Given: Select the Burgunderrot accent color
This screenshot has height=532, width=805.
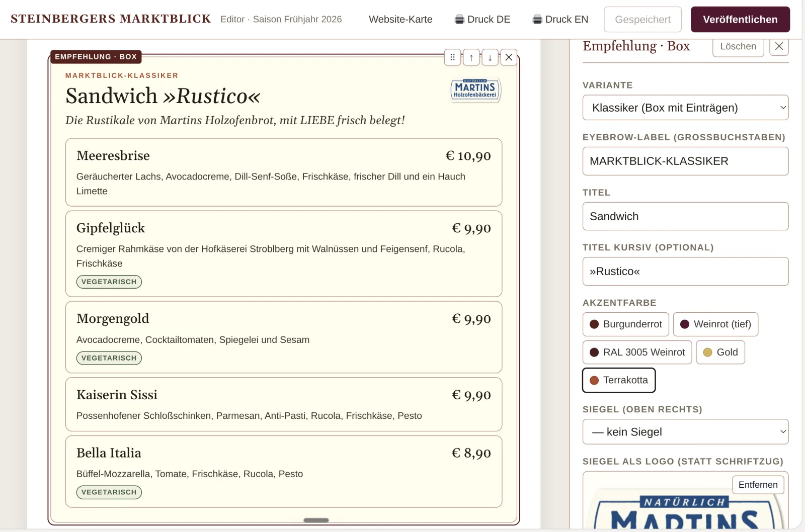Looking at the screenshot, I should point(626,324).
